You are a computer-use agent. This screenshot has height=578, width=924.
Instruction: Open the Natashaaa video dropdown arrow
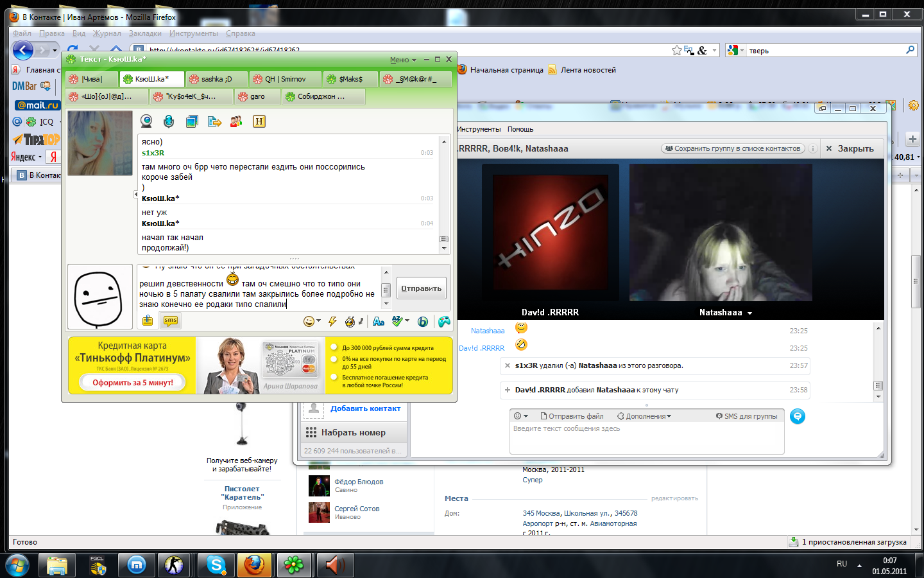coord(749,313)
